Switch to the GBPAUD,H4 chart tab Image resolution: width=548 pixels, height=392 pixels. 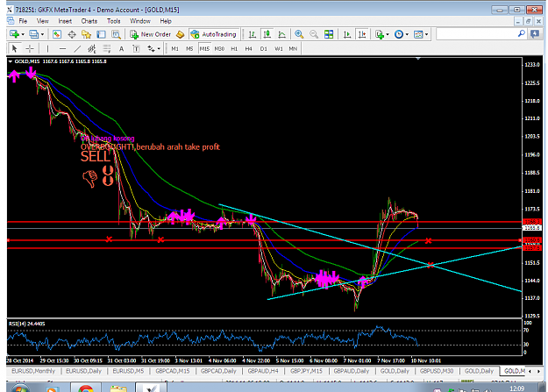coord(263,371)
